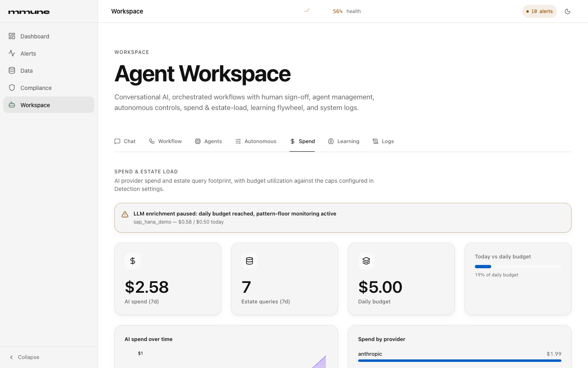View the Logs tab

click(383, 141)
